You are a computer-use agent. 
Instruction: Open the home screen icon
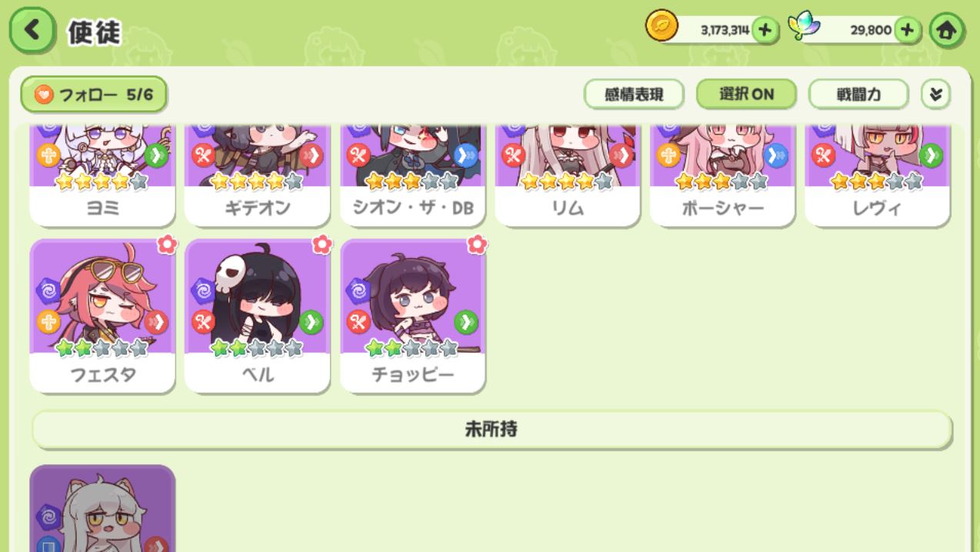point(946,31)
